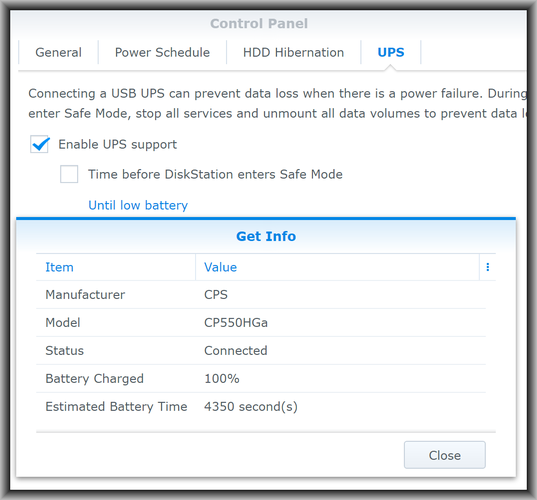Viewport: 537px width, 500px height.
Task: Close the Get Info dialog
Action: (x=445, y=455)
